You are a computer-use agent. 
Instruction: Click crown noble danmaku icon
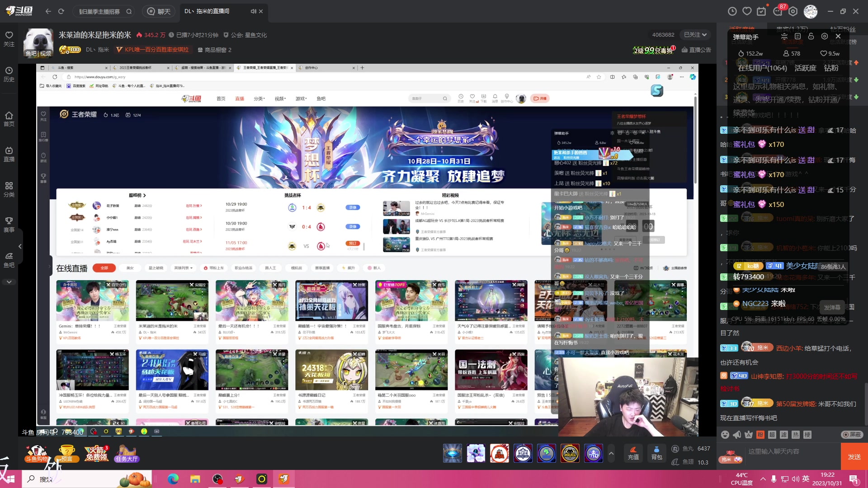(x=749, y=434)
